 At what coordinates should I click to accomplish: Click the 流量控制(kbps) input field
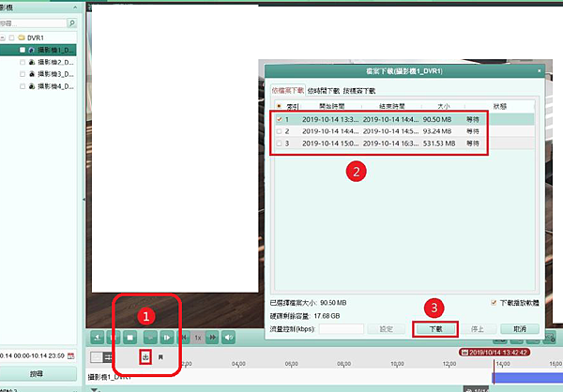(x=342, y=329)
